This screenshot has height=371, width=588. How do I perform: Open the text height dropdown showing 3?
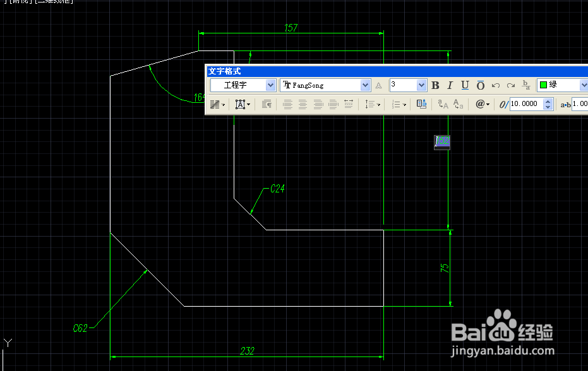pos(421,85)
